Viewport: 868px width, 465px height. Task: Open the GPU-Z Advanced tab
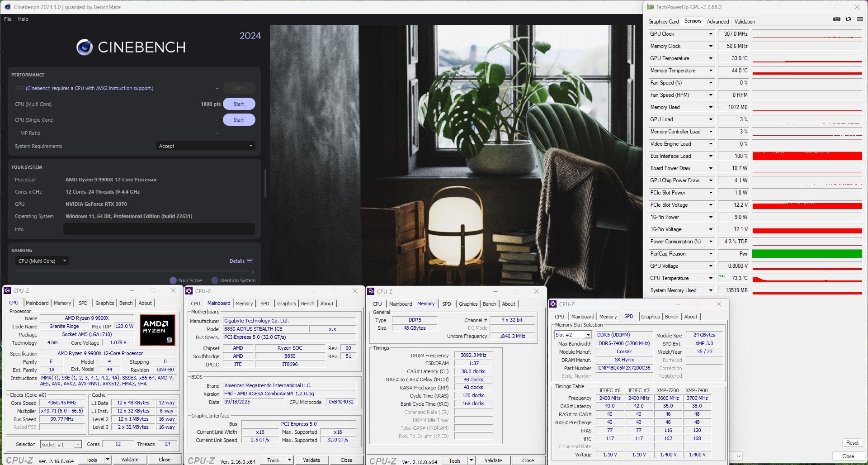pyautogui.click(x=717, y=22)
